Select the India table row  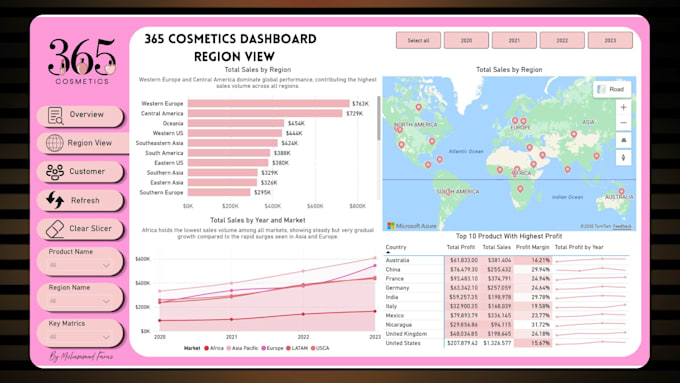tap(506, 297)
